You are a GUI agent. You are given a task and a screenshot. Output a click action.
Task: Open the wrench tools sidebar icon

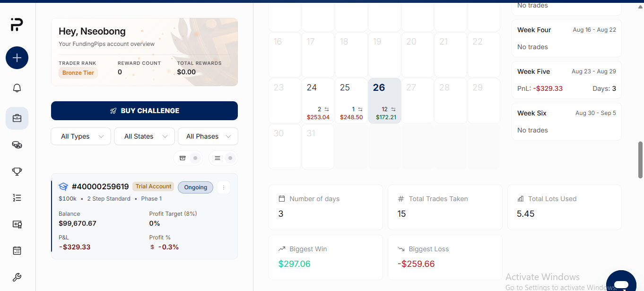17,277
